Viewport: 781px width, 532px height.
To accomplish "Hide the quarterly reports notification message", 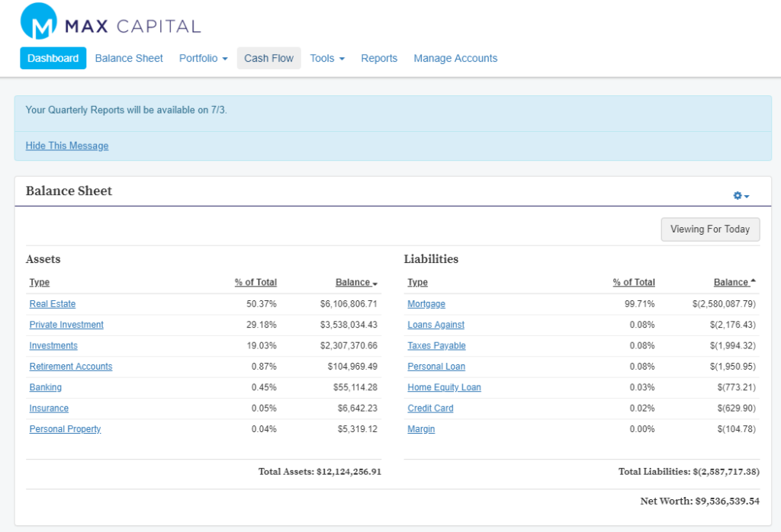I will click(x=67, y=146).
